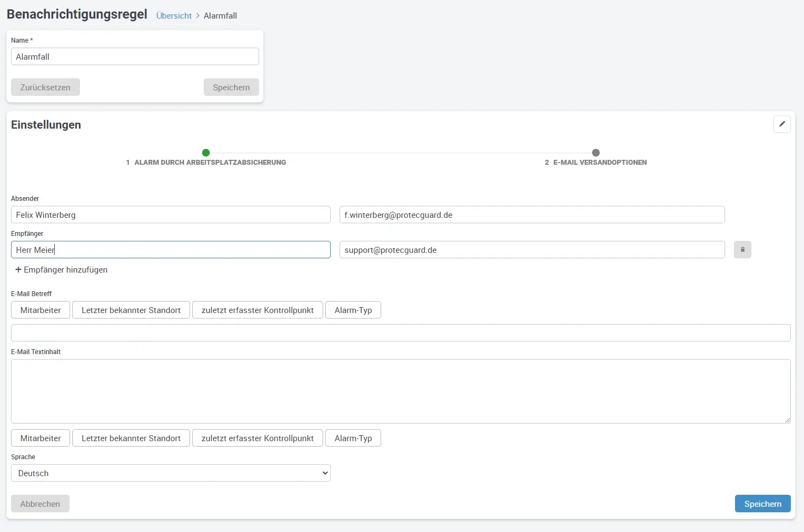The width and height of the screenshot is (804, 532).
Task: Click the Empfänger email field support@protecguard.de
Action: [x=532, y=250]
